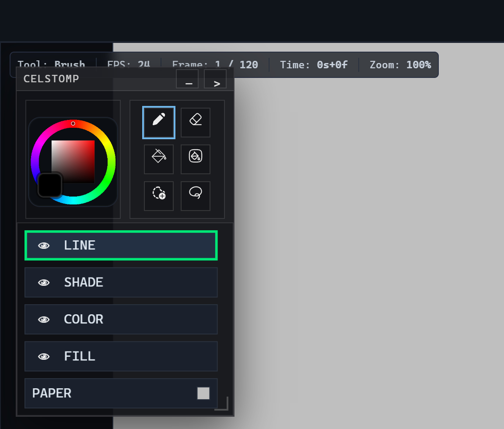
Task: Toggle the FILL layer eye icon
Action: [44, 357]
